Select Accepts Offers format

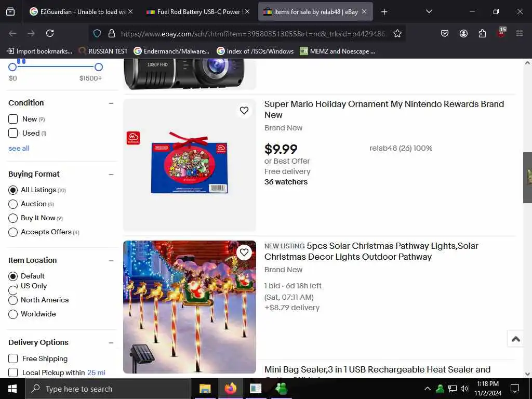click(x=13, y=232)
